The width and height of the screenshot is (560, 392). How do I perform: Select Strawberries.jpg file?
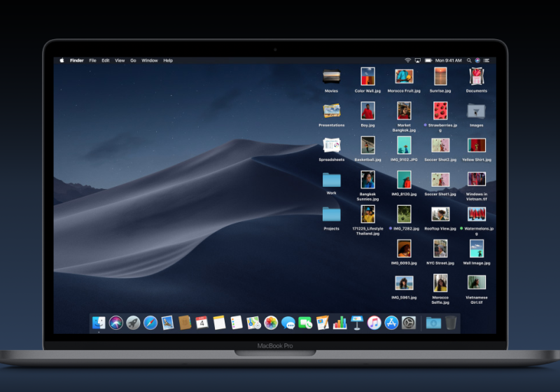point(440,111)
